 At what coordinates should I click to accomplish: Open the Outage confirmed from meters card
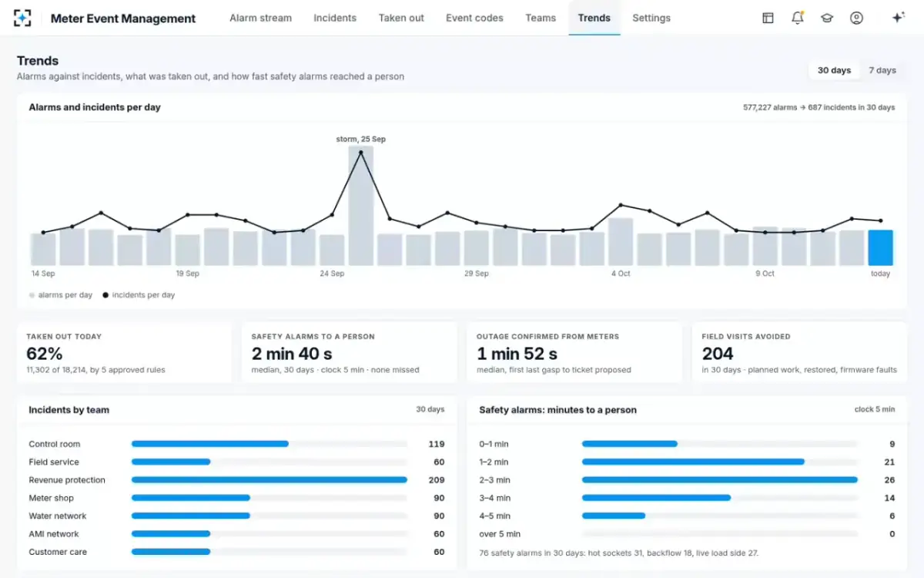(x=574, y=353)
